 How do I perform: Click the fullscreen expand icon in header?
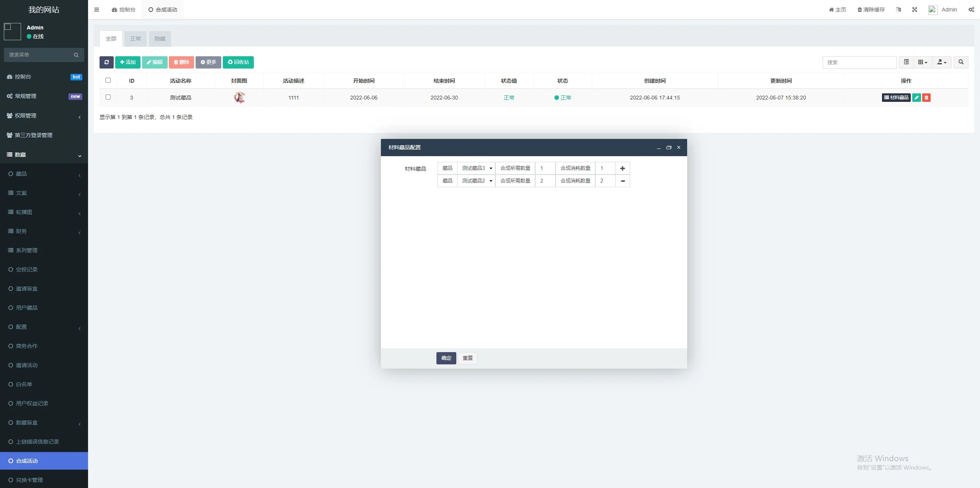tap(915, 10)
